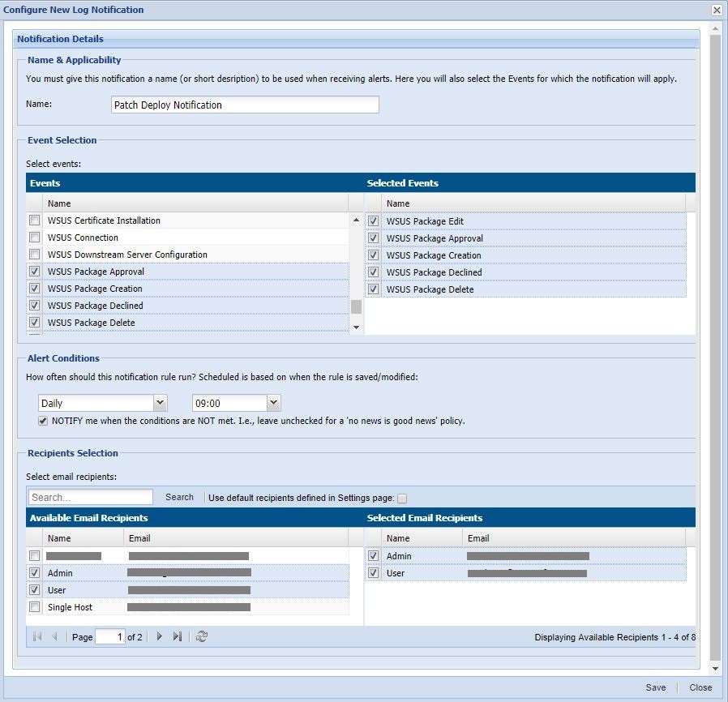
Task: Click the Save button
Action: [655, 687]
